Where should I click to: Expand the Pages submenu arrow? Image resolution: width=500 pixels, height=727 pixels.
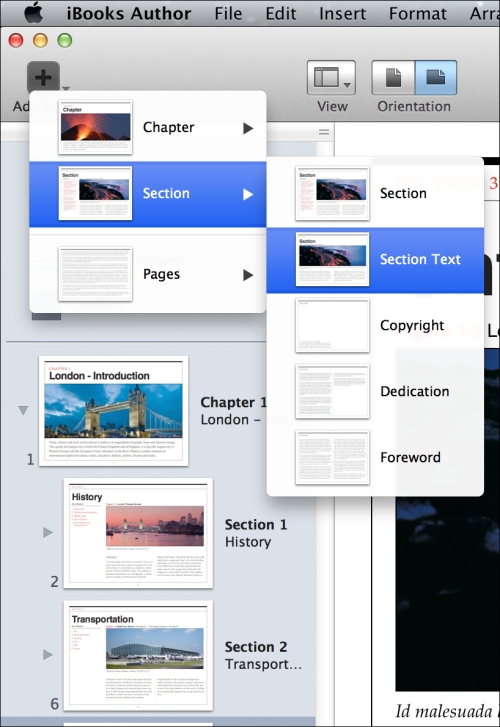point(248,275)
